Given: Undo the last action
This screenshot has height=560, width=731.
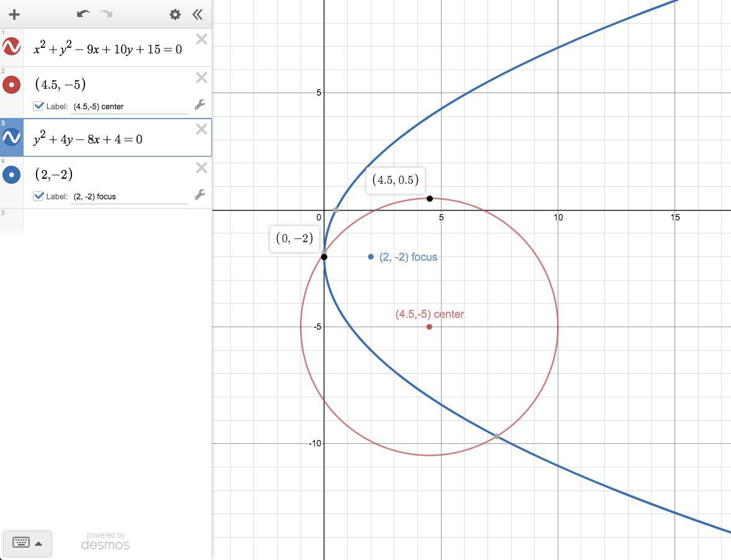Looking at the screenshot, I should 83,14.
